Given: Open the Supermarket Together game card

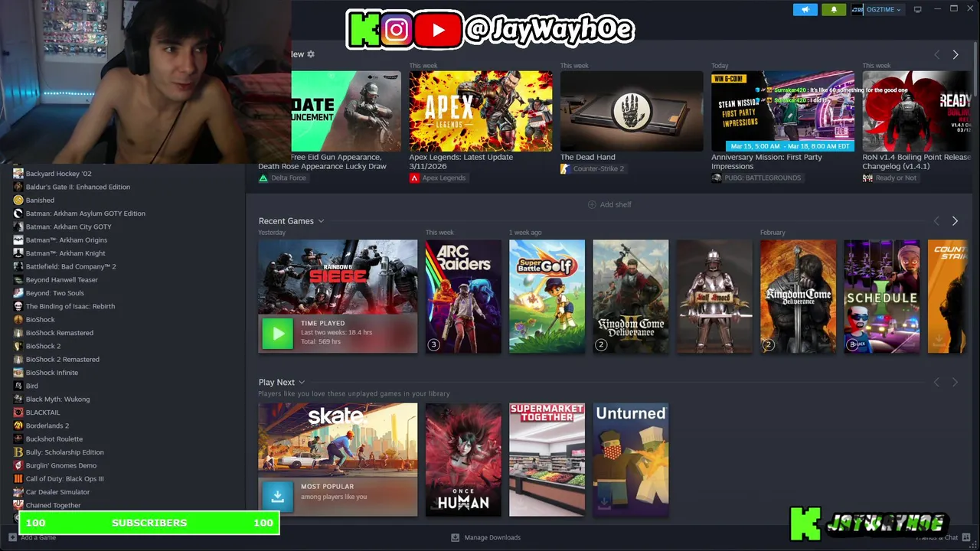Looking at the screenshot, I should point(547,460).
